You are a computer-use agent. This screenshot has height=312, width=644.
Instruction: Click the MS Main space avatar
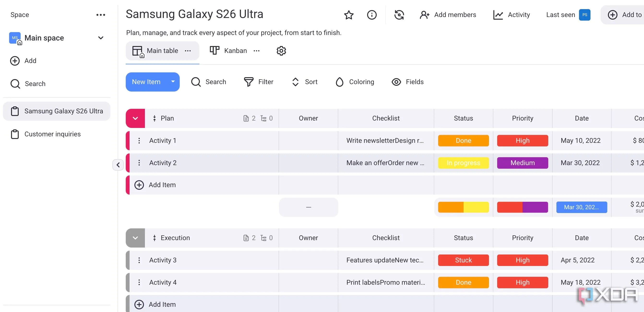15,38
